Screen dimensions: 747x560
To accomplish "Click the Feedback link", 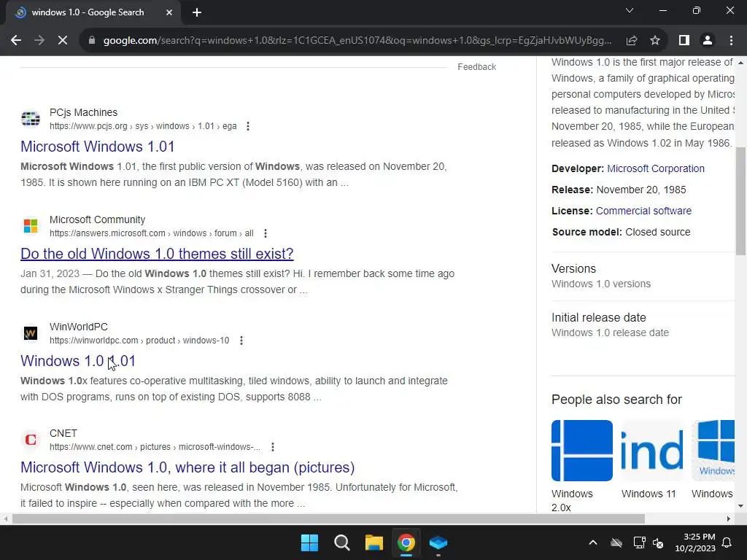I will click(477, 67).
